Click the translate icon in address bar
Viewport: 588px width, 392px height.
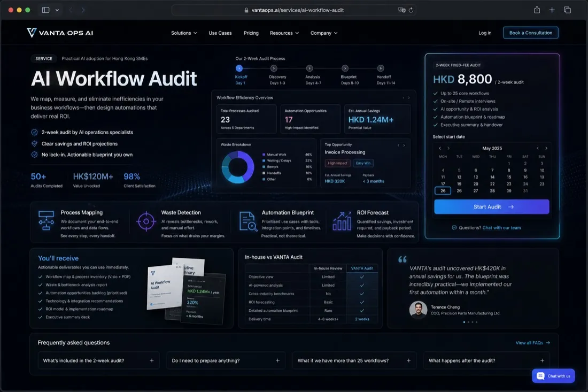[x=401, y=10]
